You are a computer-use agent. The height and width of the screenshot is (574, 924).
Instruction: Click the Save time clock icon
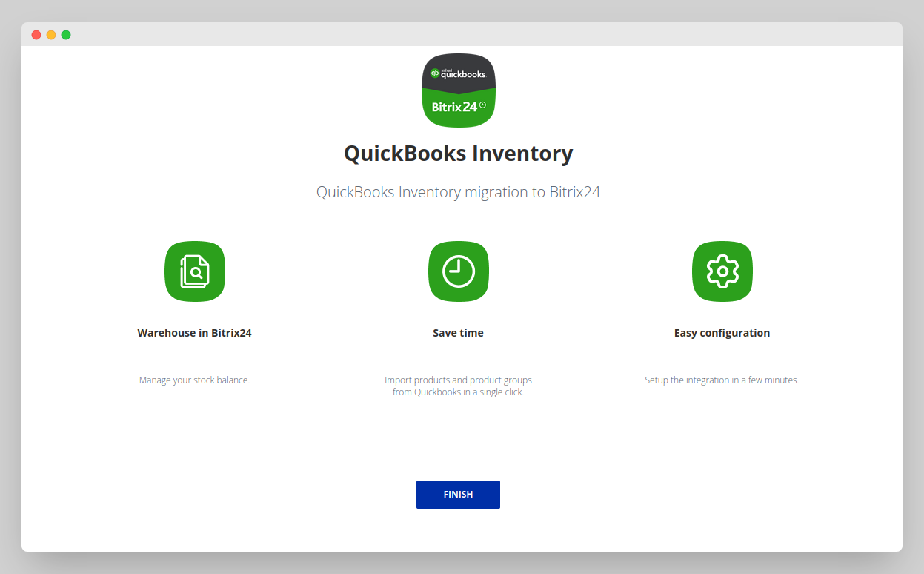[x=458, y=271]
